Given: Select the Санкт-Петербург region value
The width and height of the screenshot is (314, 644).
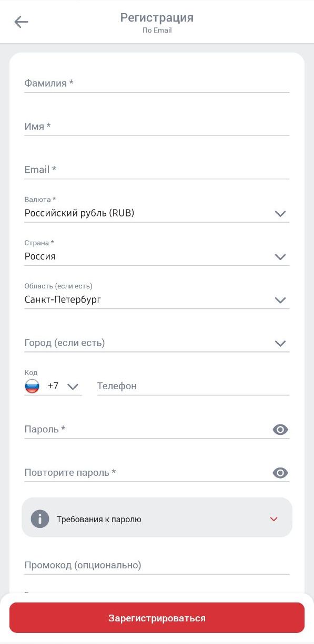Looking at the screenshot, I should click(63, 299).
